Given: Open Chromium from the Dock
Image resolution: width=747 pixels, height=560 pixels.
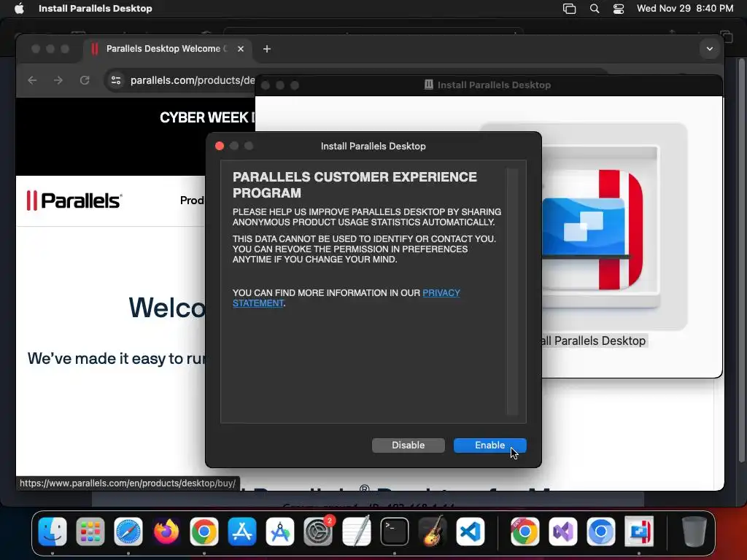Looking at the screenshot, I should coord(601,532).
